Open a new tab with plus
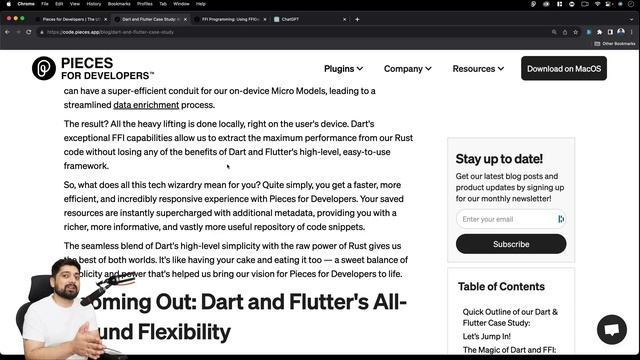The height and width of the screenshot is (360, 640). pos(357,19)
